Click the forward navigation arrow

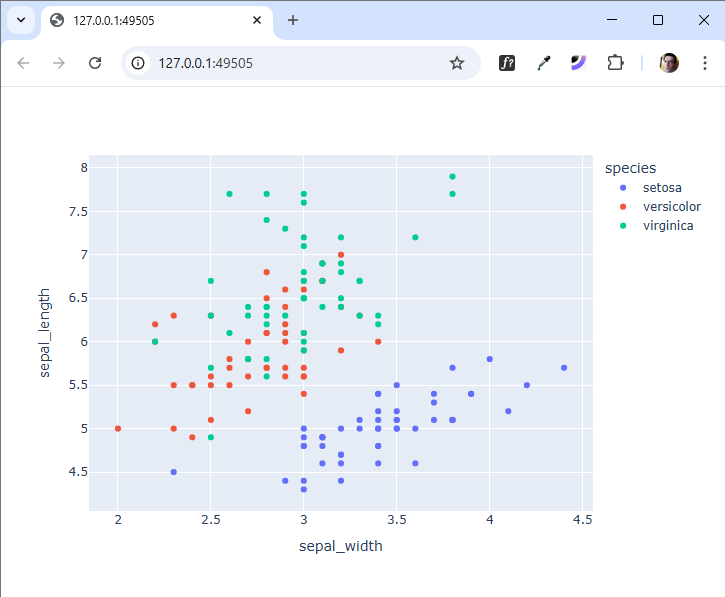click(x=59, y=63)
